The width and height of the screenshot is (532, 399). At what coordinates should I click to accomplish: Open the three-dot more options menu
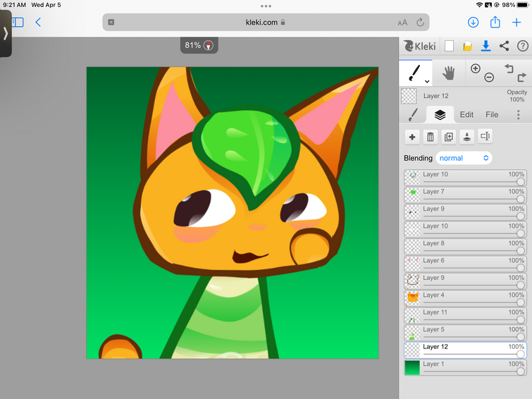coord(518,114)
